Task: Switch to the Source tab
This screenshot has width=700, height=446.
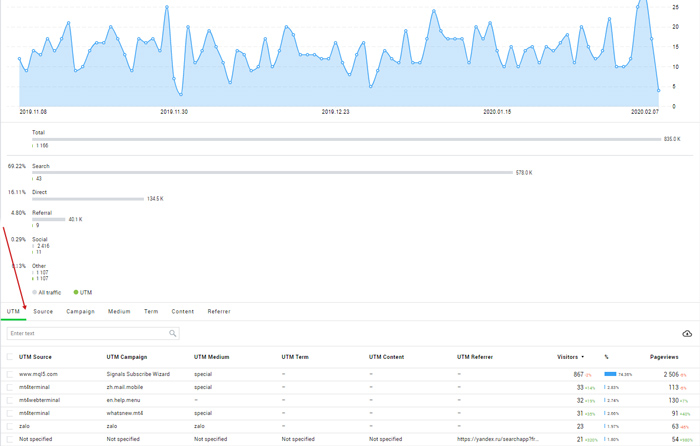Action: pyautogui.click(x=43, y=311)
